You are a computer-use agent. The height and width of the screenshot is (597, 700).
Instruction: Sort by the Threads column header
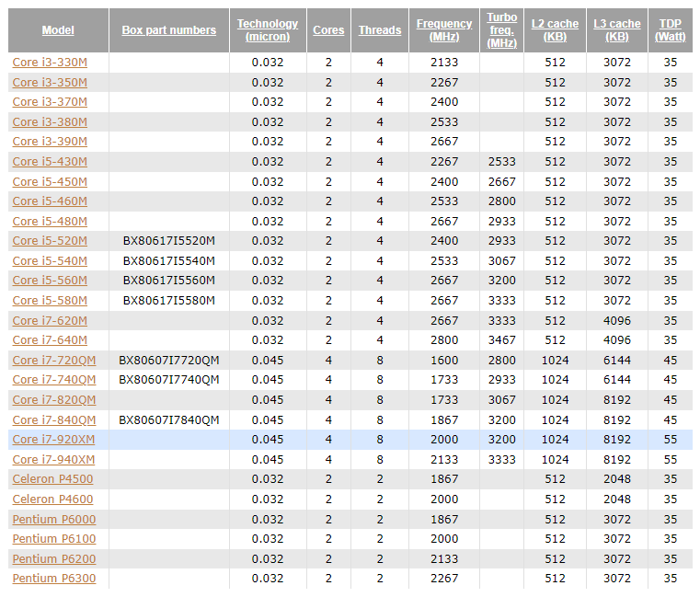pyautogui.click(x=380, y=30)
